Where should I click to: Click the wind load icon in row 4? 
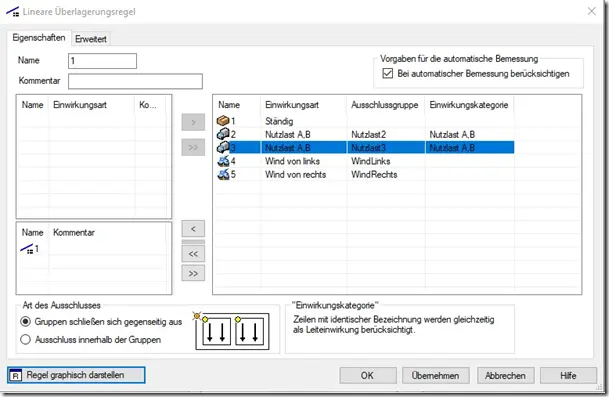click(223, 161)
